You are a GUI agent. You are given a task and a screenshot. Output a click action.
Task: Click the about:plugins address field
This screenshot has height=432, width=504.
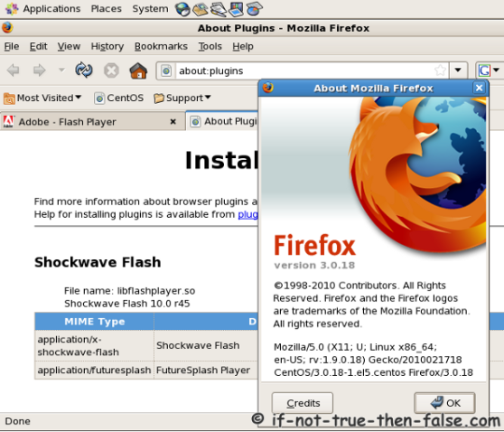(303, 70)
